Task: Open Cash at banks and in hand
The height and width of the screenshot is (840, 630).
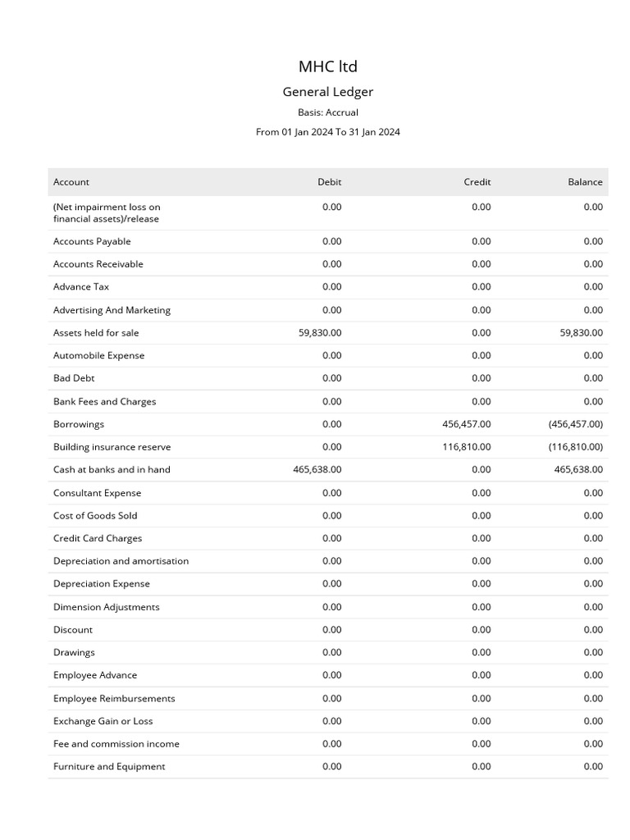Action: (x=112, y=470)
